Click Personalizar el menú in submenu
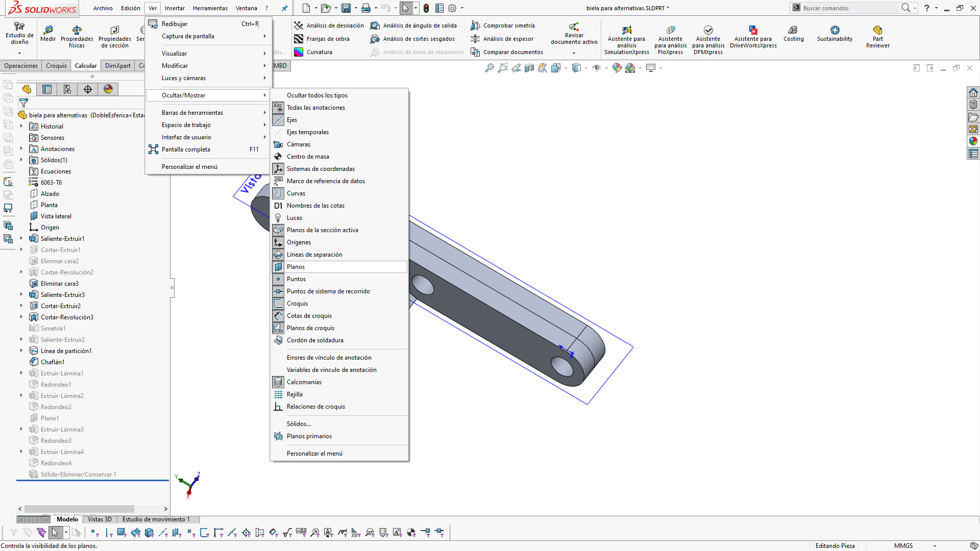 click(314, 454)
